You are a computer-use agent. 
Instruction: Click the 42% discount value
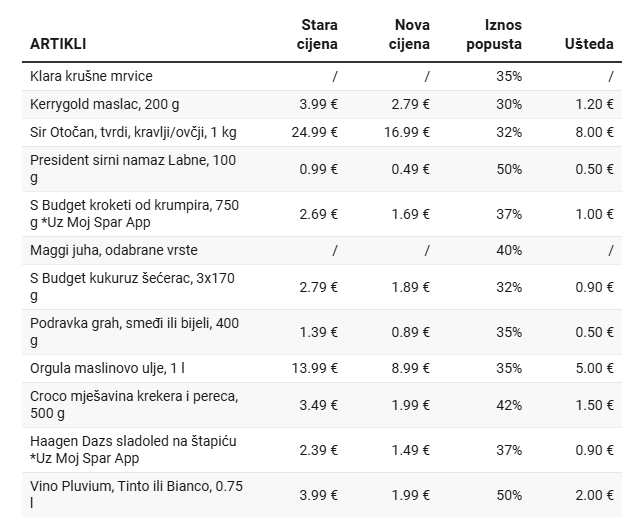[508, 405]
